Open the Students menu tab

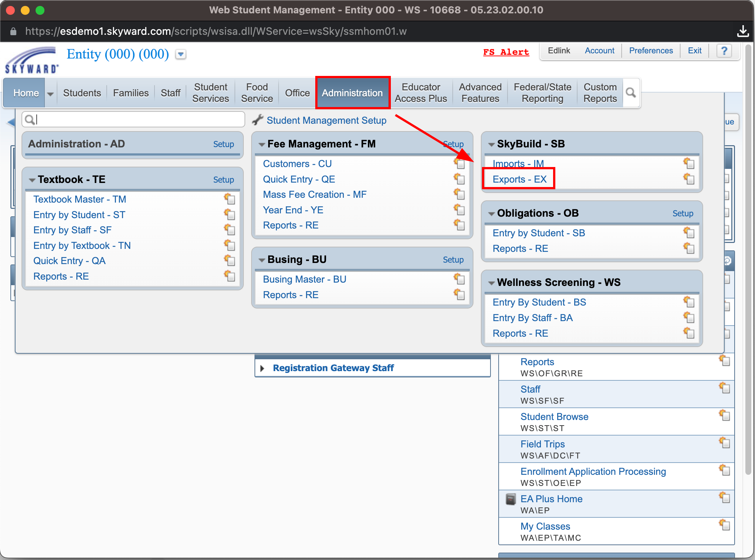coord(82,93)
